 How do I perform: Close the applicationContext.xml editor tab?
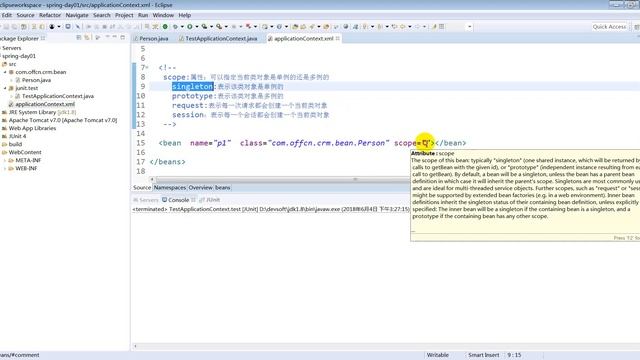pyautogui.click(x=338, y=38)
